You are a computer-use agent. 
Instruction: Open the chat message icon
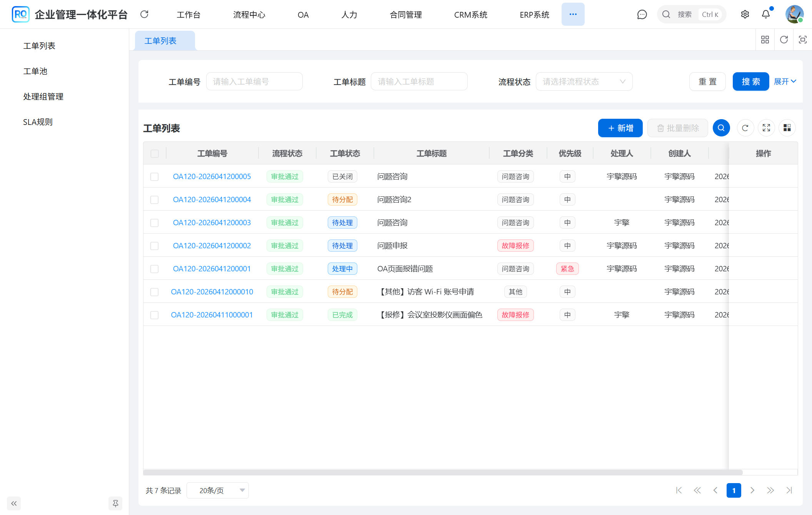coord(642,15)
